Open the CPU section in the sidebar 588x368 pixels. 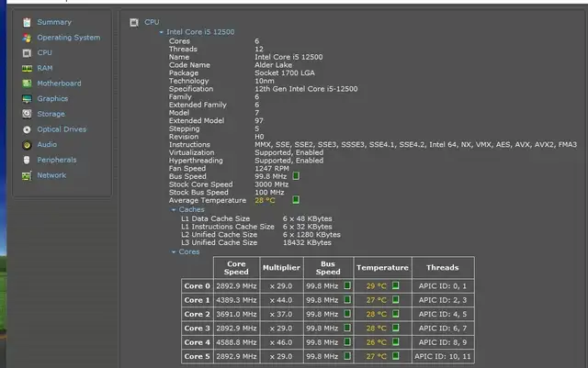[44, 53]
